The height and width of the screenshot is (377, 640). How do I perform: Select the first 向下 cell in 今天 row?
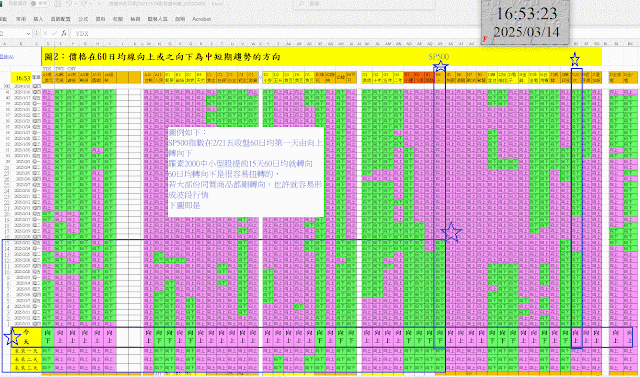[47, 337]
